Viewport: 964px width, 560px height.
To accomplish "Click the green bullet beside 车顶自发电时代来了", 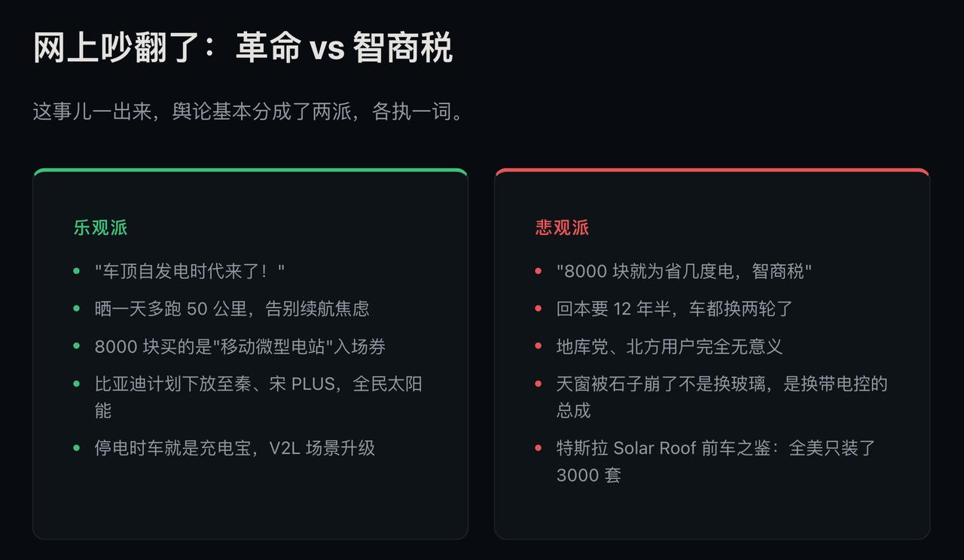I will (76, 270).
